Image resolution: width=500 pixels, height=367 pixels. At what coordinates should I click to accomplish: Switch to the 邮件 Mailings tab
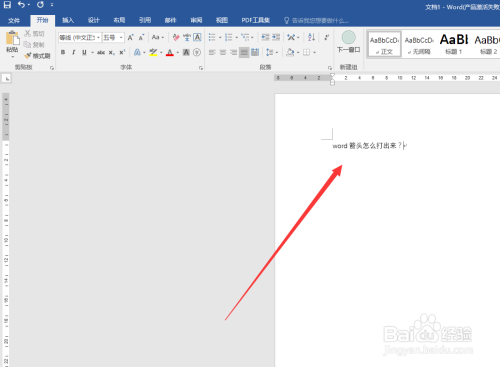[170, 20]
